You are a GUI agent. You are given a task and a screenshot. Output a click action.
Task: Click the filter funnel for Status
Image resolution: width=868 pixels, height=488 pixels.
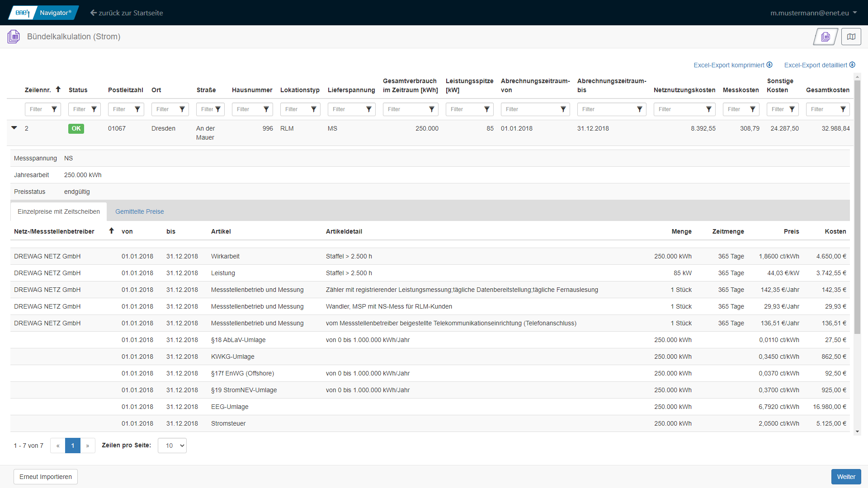point(94,109)
